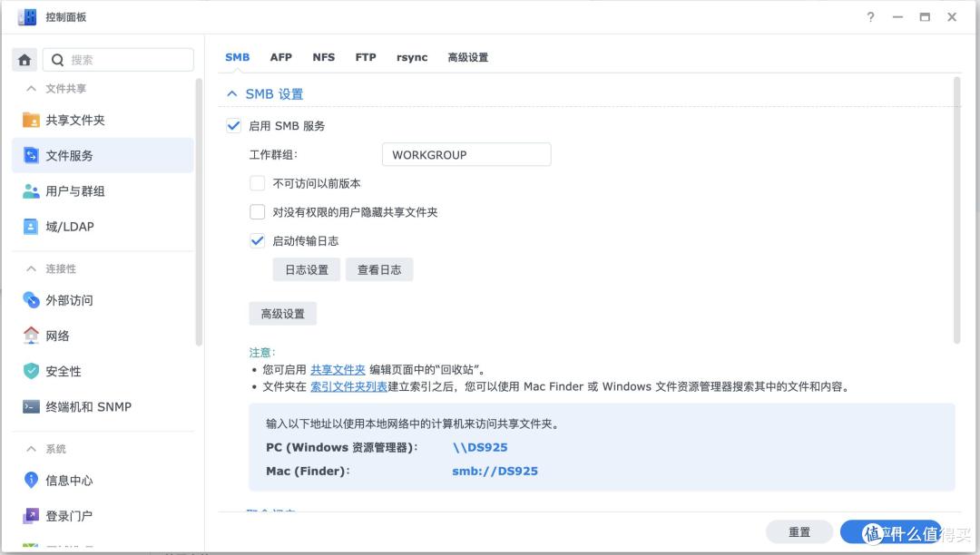Open the 索引文件夹列表 link

[x=348, y=386]
